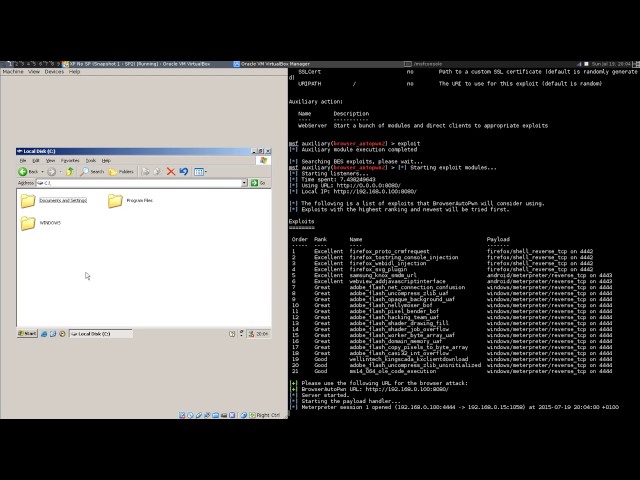The width and height of the screenshot is (640, 480).
Task: Click the blue Undo arrow icon
Action: tap(184, 171)
